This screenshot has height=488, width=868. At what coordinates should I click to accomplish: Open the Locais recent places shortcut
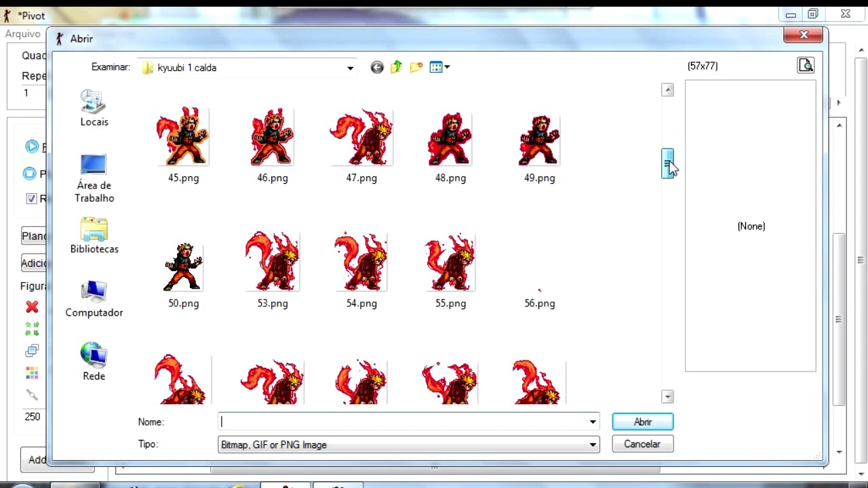[94, 108]
